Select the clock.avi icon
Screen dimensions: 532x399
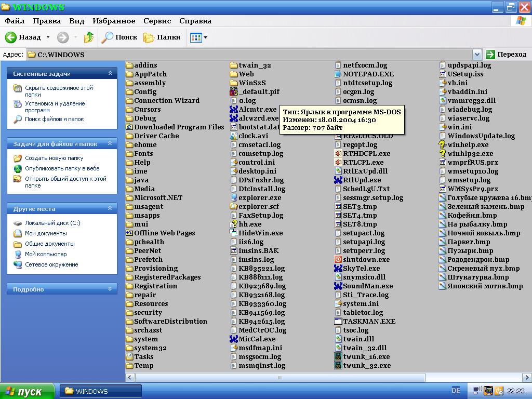coord(233,136)
